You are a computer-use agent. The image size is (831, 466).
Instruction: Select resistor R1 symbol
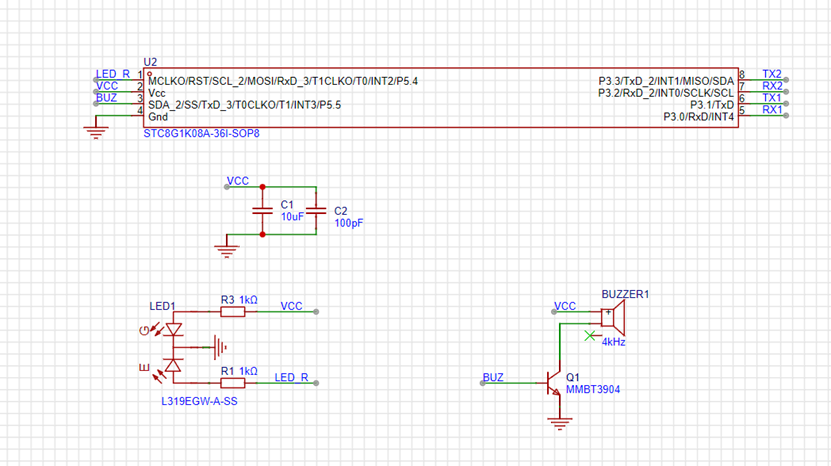coord(233,383)
